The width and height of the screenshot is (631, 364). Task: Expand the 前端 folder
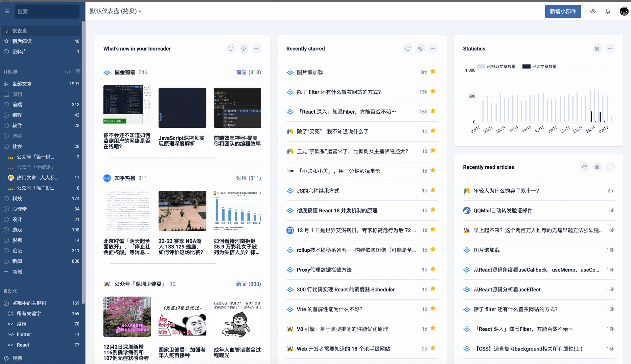click(6, 105)
